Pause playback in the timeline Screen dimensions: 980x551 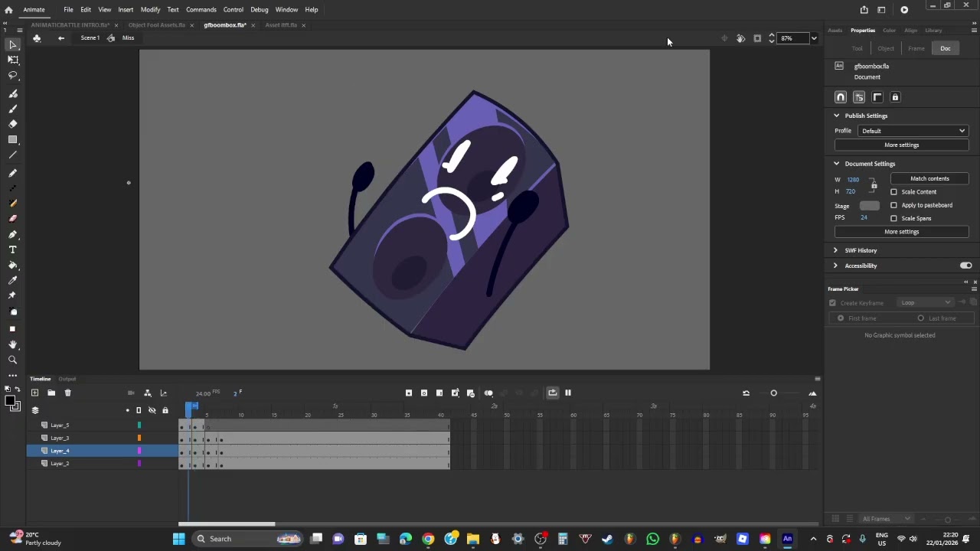[x=568, y=393]
